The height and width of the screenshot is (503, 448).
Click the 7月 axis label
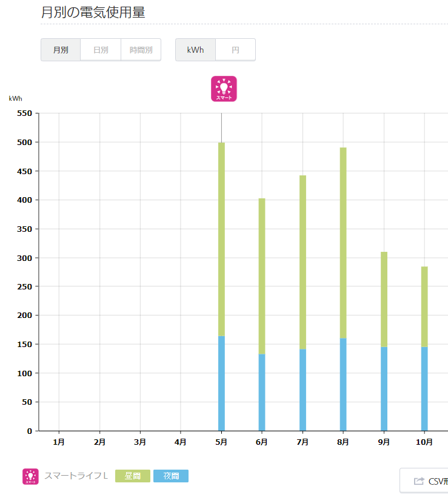point(303,442)
